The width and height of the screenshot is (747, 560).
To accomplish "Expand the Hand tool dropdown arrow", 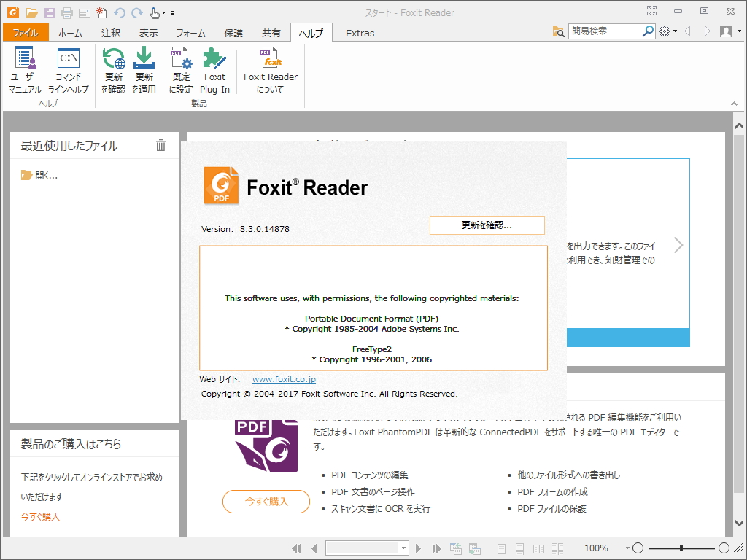I will (162, 12).
